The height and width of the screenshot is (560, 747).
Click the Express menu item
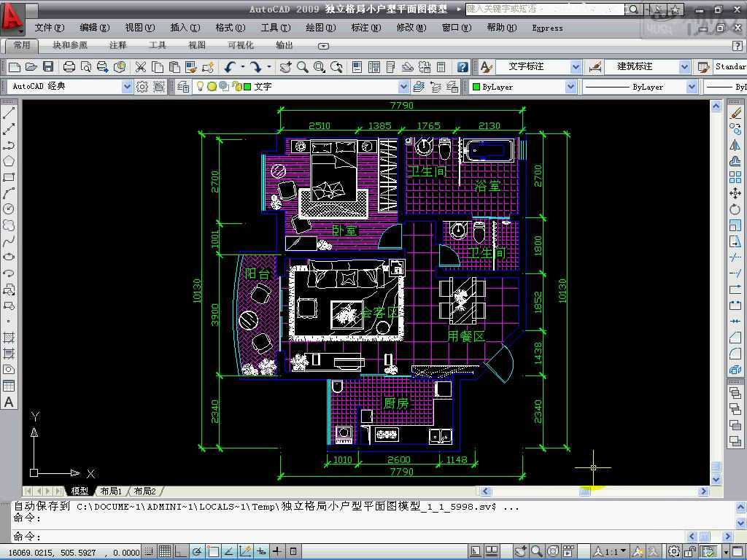tap(547, 28)
